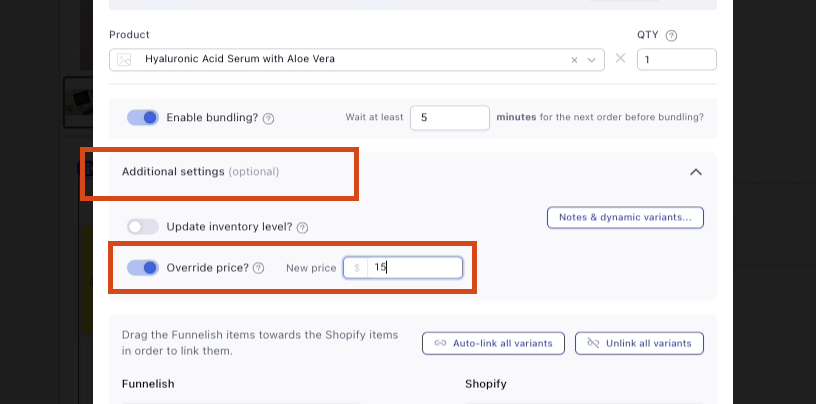Click the Override price help icon
Viewport: 816px width, 404px height.
click(x=258, y=268)
